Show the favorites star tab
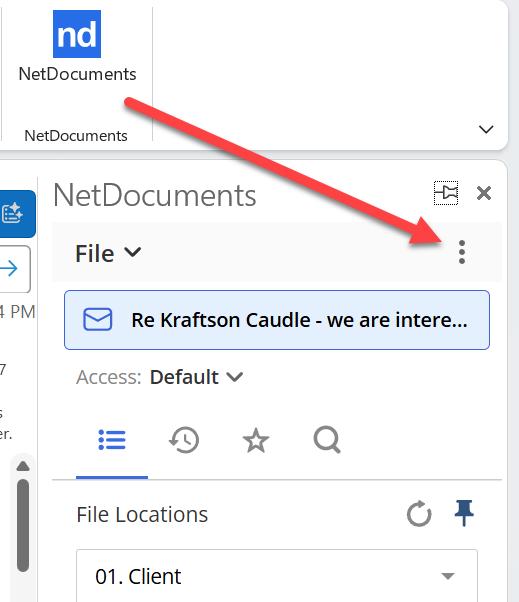The width and height of the screenshot is (519, 602). [256, 440]
